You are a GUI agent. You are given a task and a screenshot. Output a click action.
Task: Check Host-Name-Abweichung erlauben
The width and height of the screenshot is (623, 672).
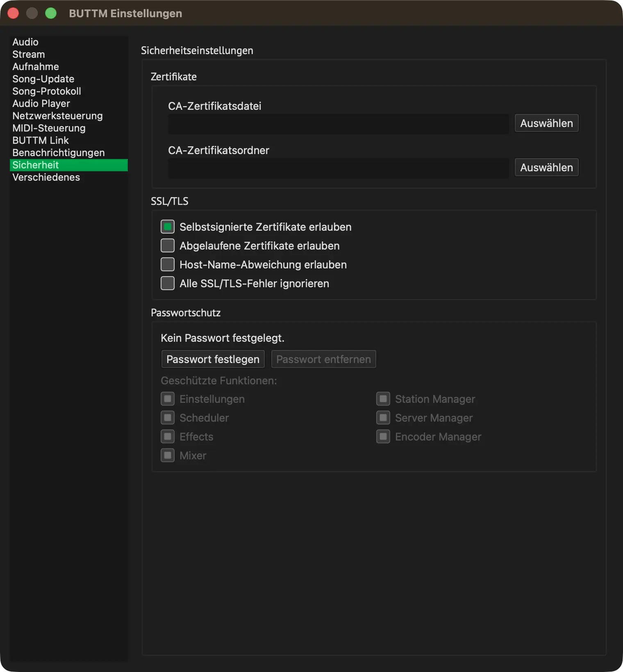coord(168,264)
